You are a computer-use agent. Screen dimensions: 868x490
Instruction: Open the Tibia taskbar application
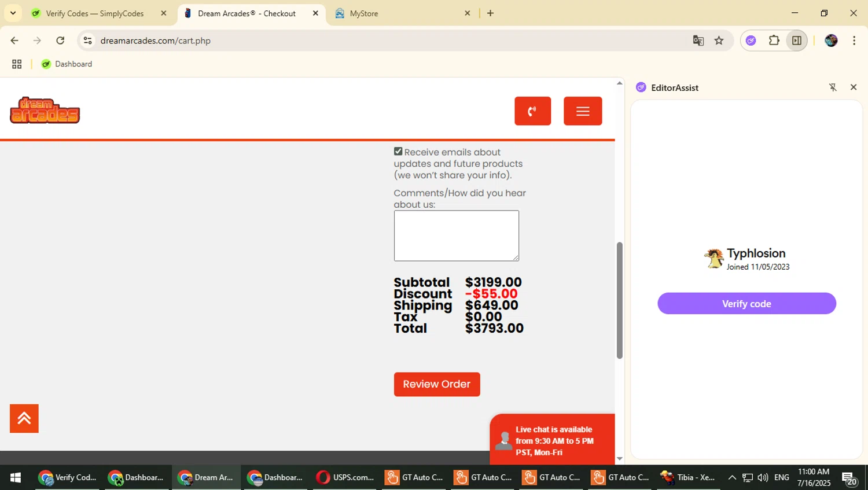[688, 477]
